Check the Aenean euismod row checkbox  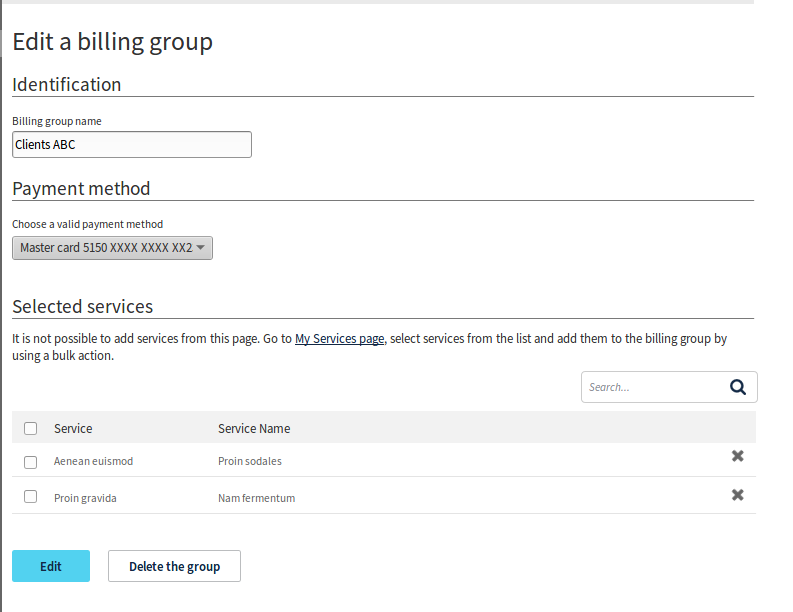[31, 462]
